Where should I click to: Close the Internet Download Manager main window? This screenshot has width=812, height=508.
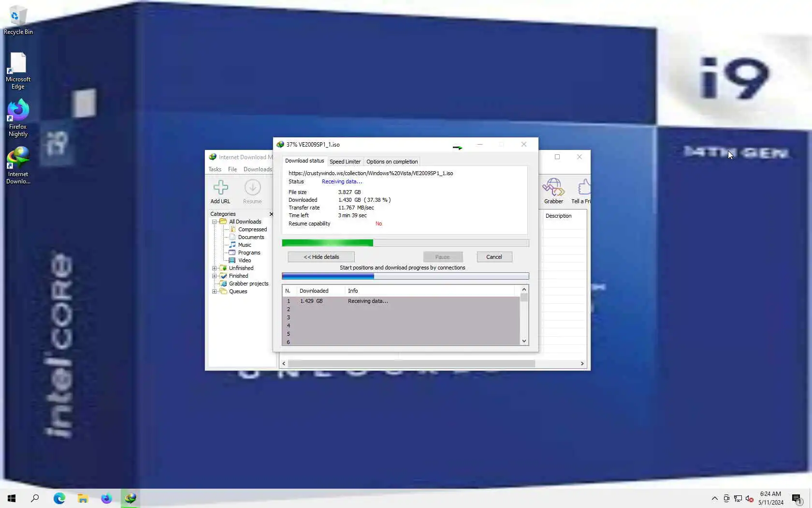[580, 157]
